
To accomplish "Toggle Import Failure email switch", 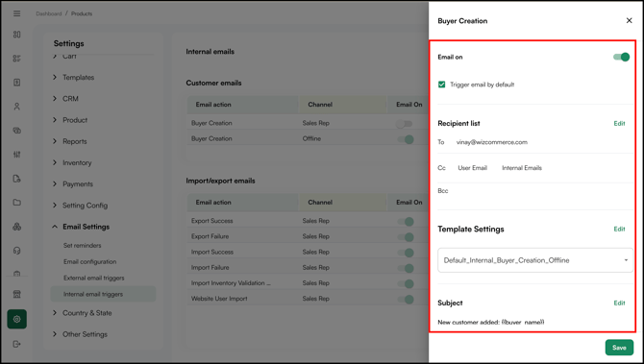I will 405,268.
